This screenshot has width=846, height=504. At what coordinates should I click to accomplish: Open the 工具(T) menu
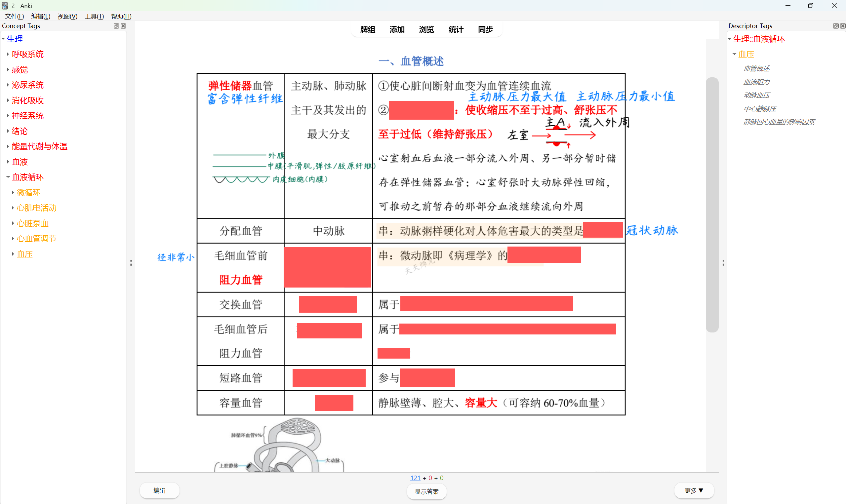click(x=94, y=16)
